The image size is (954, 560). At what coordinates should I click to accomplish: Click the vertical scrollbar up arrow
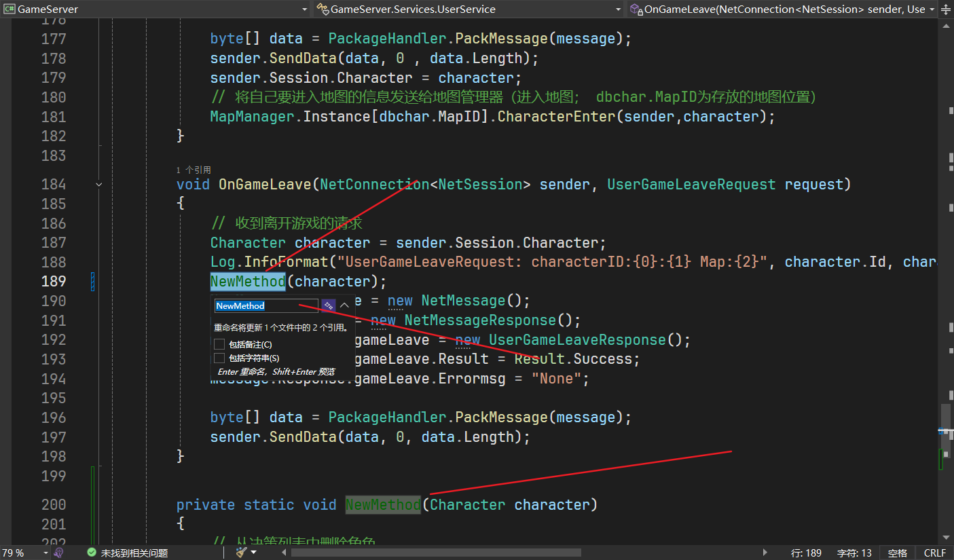[947, 25]
